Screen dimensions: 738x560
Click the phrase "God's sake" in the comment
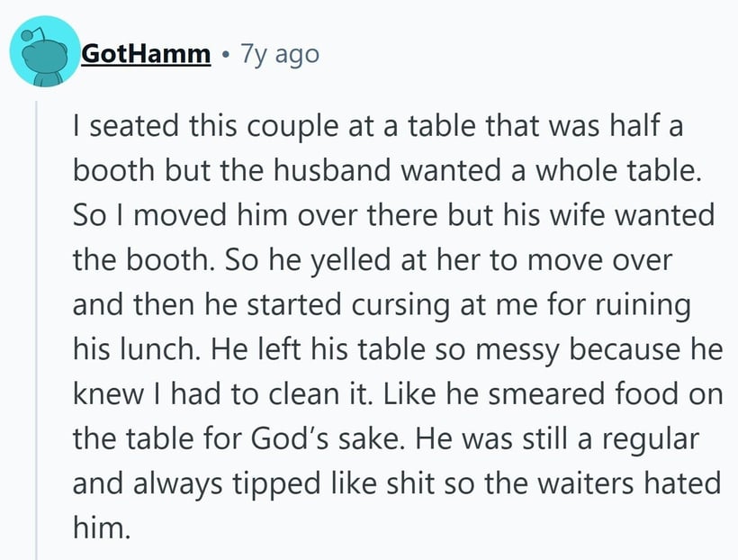click(x=346, y=439)
